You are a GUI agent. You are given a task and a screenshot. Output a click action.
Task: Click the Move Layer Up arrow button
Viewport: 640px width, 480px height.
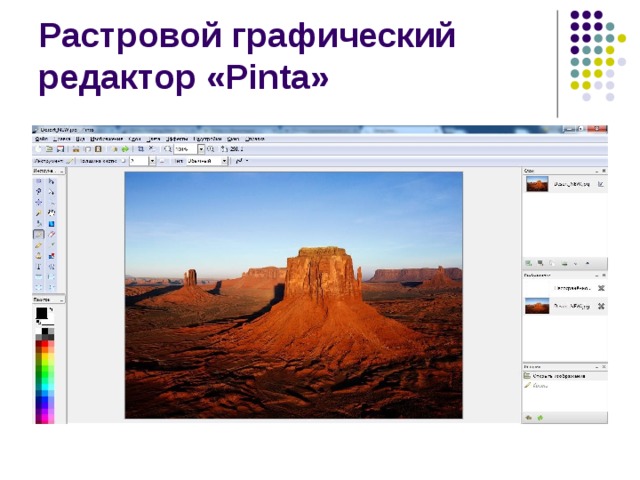(587, 263)
